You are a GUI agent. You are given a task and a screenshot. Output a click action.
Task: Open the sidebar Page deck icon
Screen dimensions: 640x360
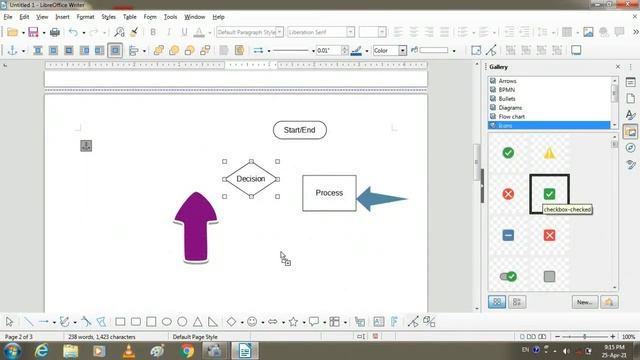point(631,99)
